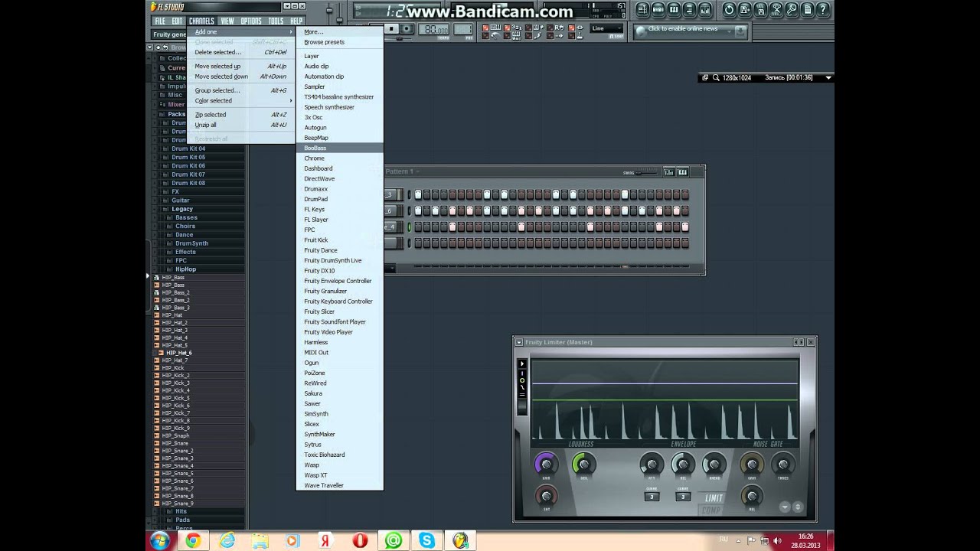Select Delete selected in Channels menu
The width and height of the screenshot is (980, 551).
pos(241,52)
